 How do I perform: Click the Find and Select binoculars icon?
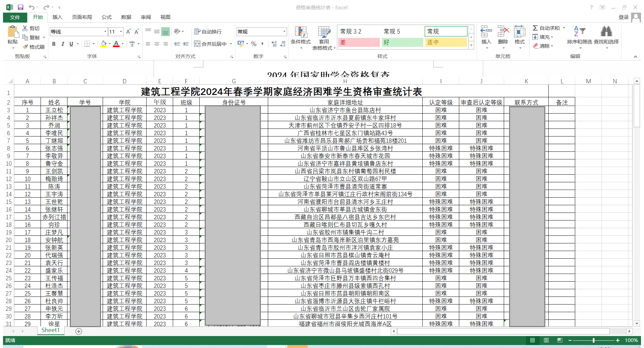(x=606, y=32)
